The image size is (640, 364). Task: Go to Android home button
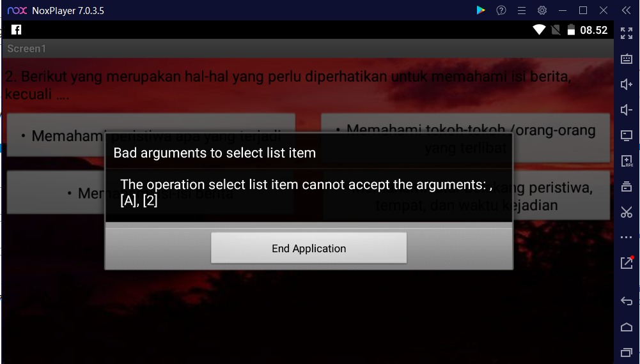point(626,327)
